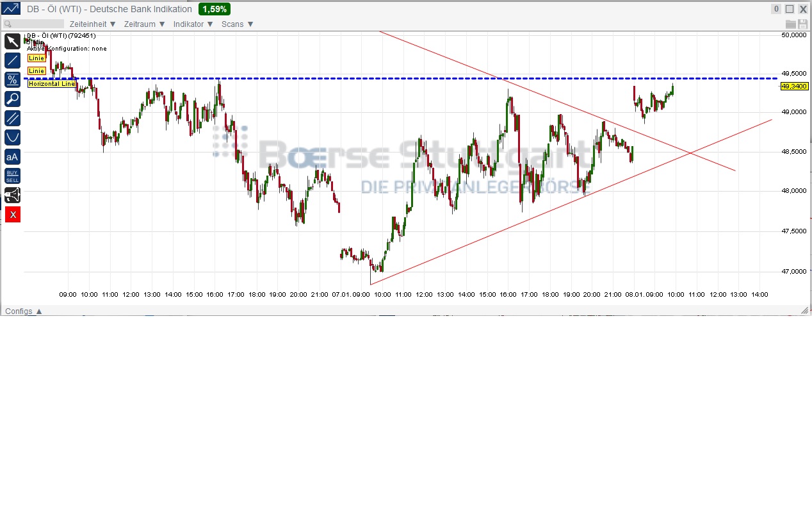Select the zoom magnifier tool
This screenshot has width=812, height=505.
click(x=12, y=99)
